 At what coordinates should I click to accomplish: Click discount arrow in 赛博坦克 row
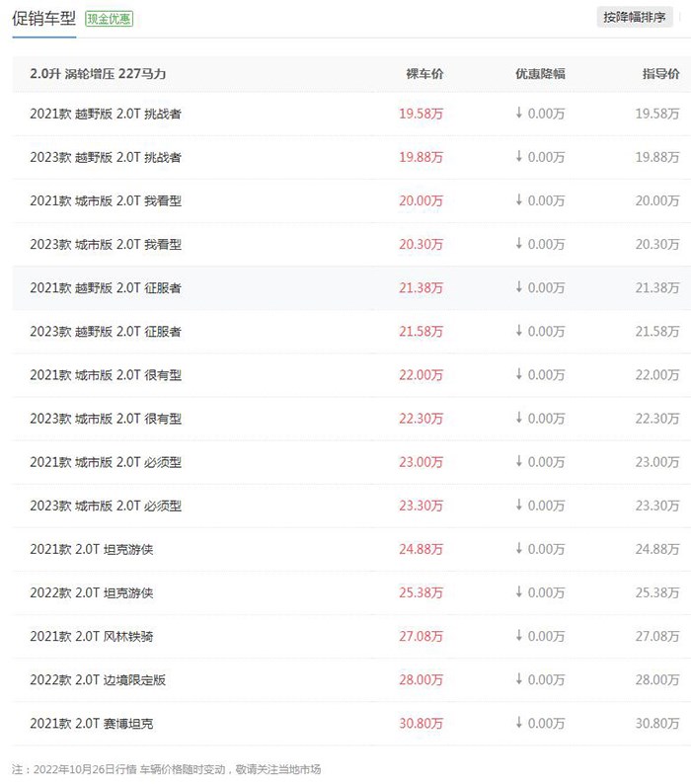click(x=519, y=723)
